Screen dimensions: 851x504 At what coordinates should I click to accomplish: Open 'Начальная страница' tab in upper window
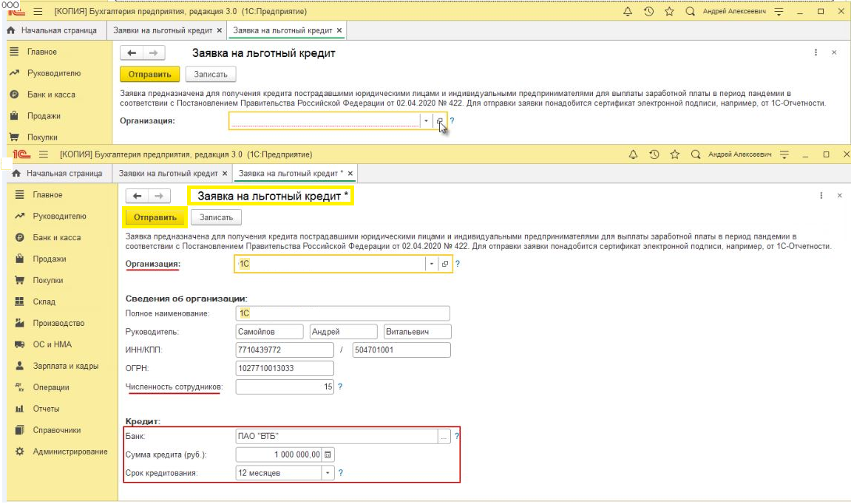pyautogui.click(x=53, y=30)
